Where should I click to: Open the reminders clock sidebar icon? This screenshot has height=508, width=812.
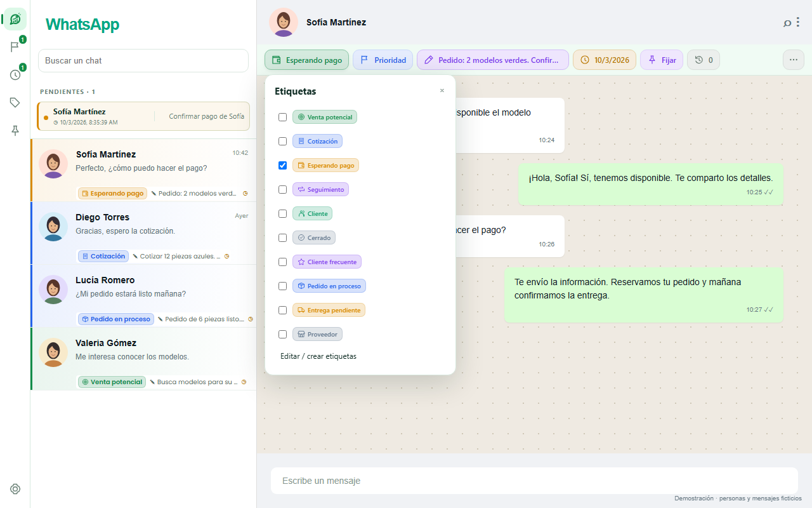[15, 75]
